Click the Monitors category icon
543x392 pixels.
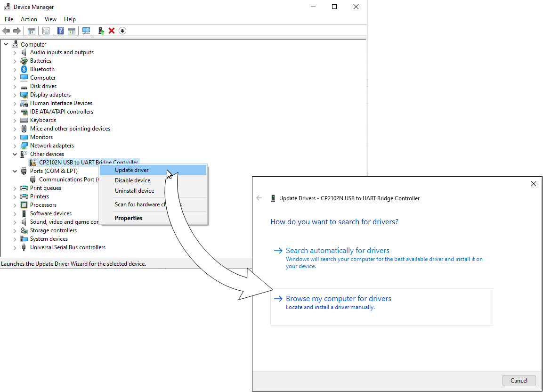coord(24,137)
